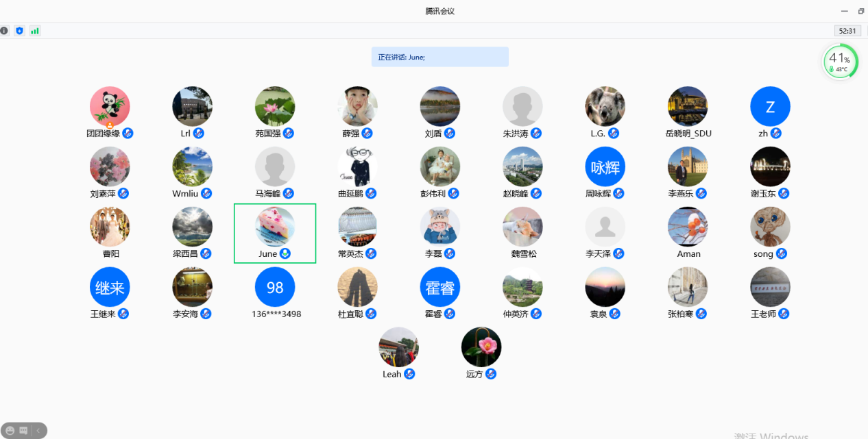
Task: Click the muted mic icon beside Leah
Action: click(409, 374)
